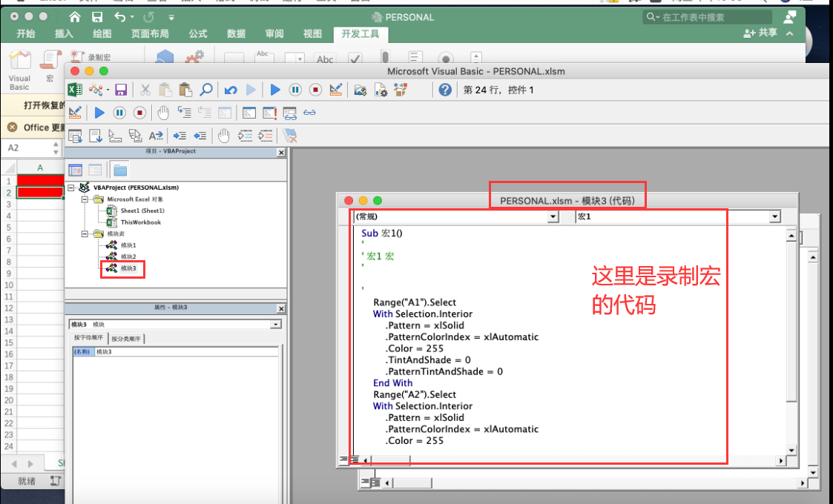
Task: Collapse the Microsoft Excel 对象 folder
Action: click(85, 199)
